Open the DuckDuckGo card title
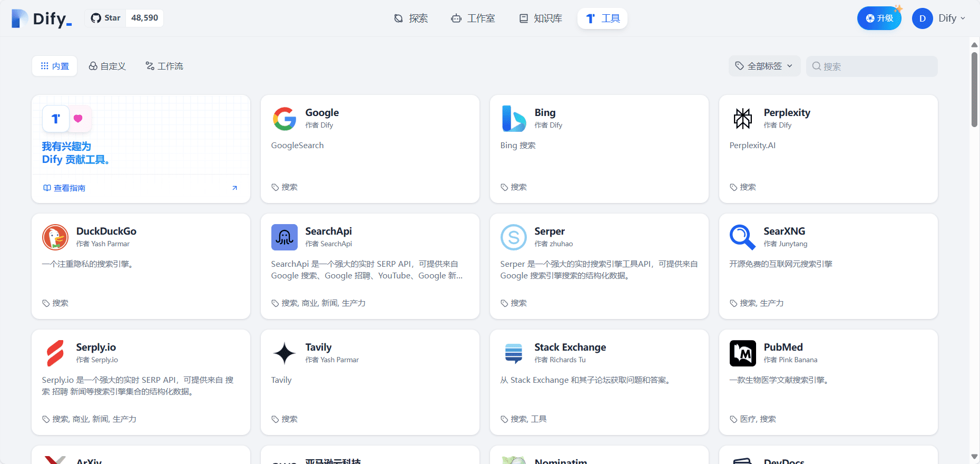This screenshot has height=464, width=980. (106, 231)
